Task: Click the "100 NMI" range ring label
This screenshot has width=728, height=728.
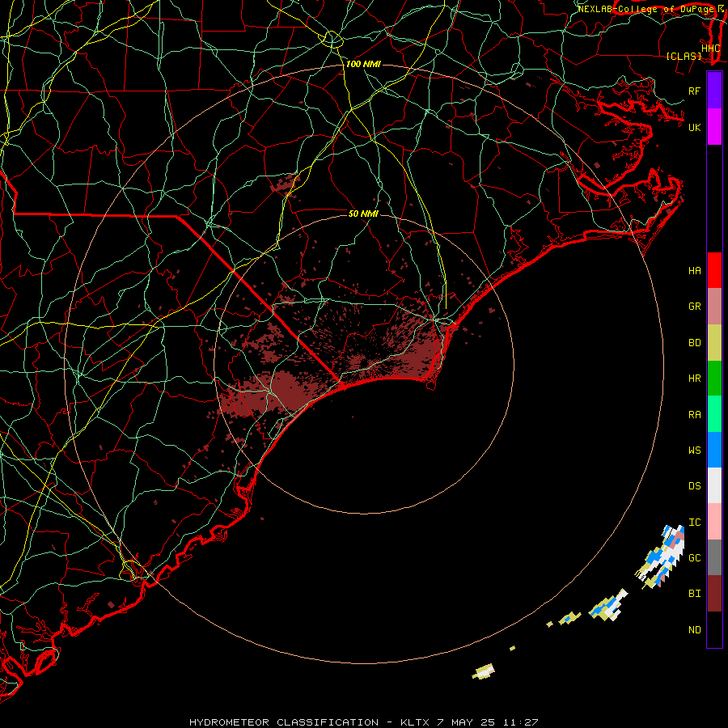Action: click(363, 64)
